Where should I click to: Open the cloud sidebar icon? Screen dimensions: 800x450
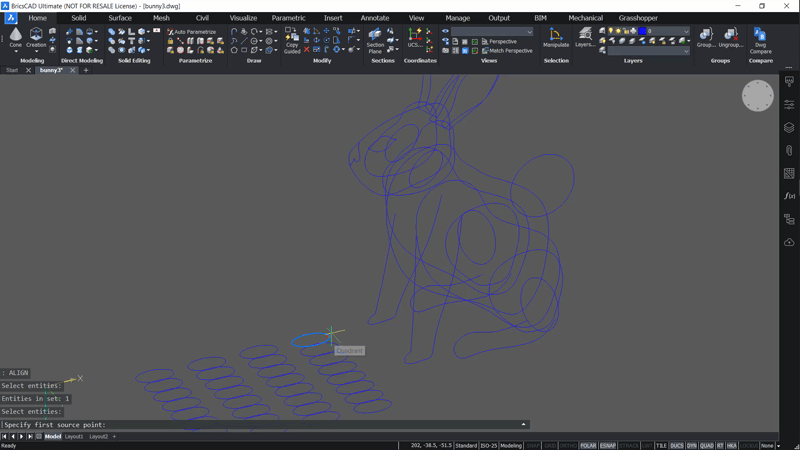[x=789, y=242]
